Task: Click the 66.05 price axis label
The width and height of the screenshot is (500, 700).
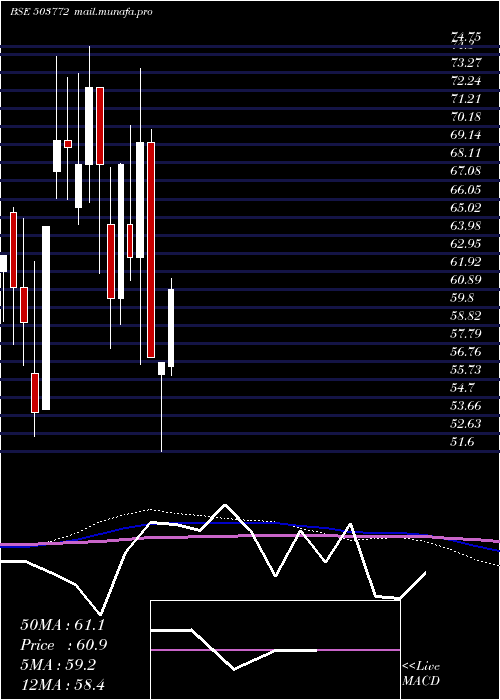Action: (x=466, y=189)
